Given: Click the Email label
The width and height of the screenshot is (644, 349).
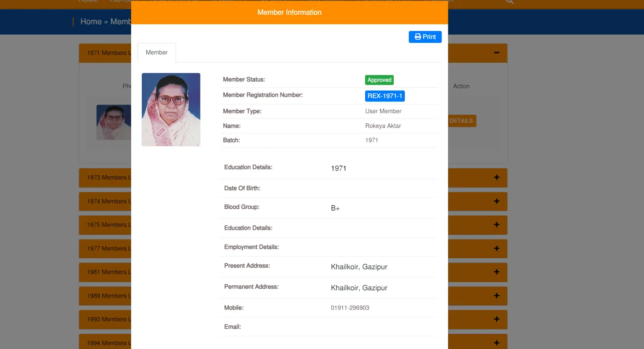Looking at the screenshot, I should (x=233, y=327).
